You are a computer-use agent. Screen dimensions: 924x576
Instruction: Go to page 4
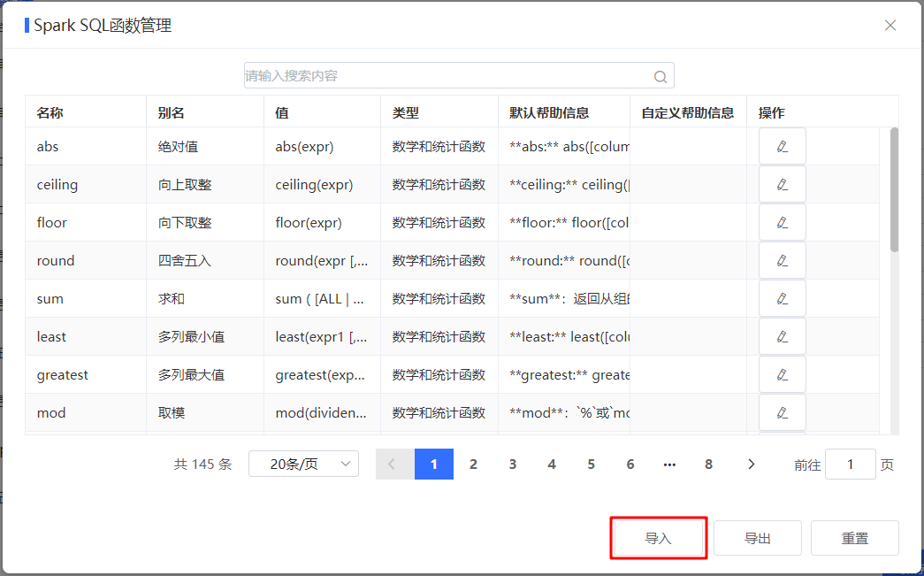pyautogui.click(x=552, y=464)
